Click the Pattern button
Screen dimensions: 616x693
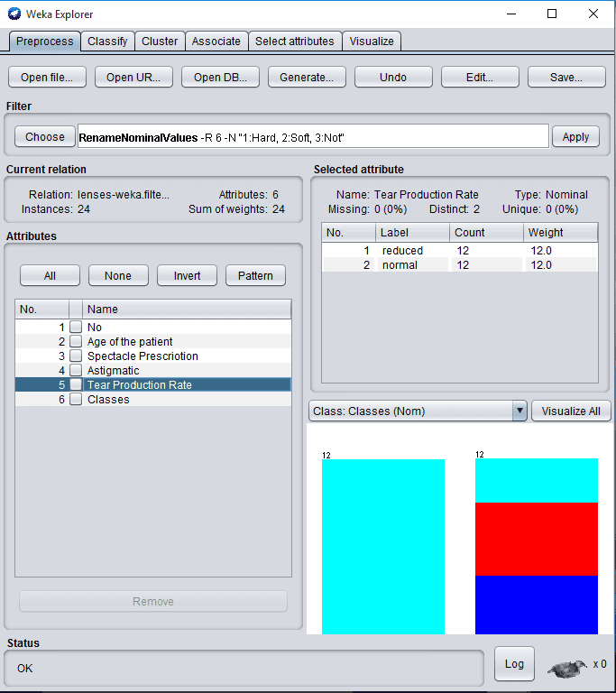[255, 276]
